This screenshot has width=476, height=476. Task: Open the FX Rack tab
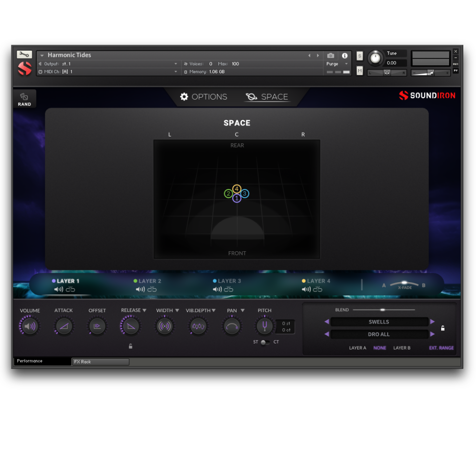click(x=101, y=362)
